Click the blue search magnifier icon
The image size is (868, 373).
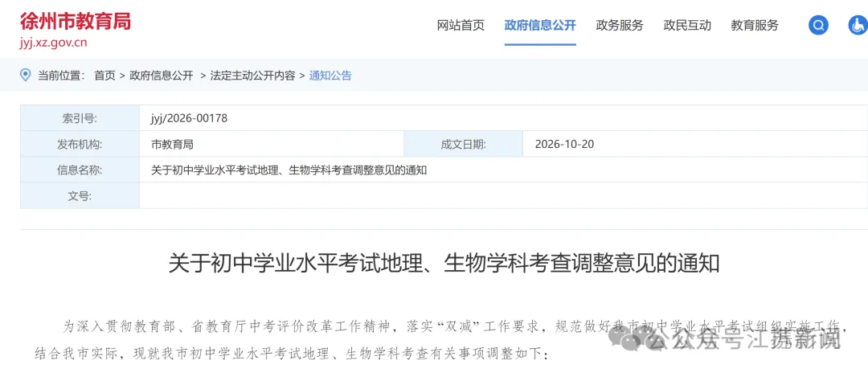818,25
